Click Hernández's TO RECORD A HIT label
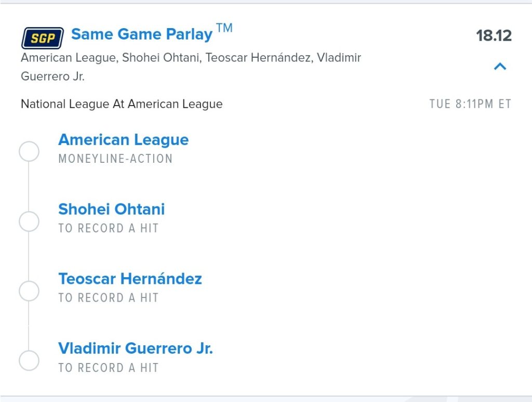Image resolution: width=532 pixels, height=402 pixels. pyautogui.click(x=109, y=298)
